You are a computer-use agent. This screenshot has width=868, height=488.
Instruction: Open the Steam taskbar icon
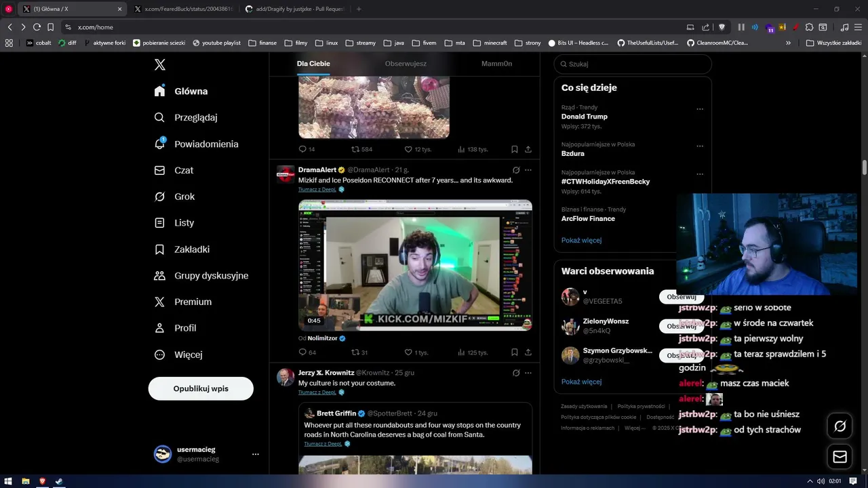59,481
